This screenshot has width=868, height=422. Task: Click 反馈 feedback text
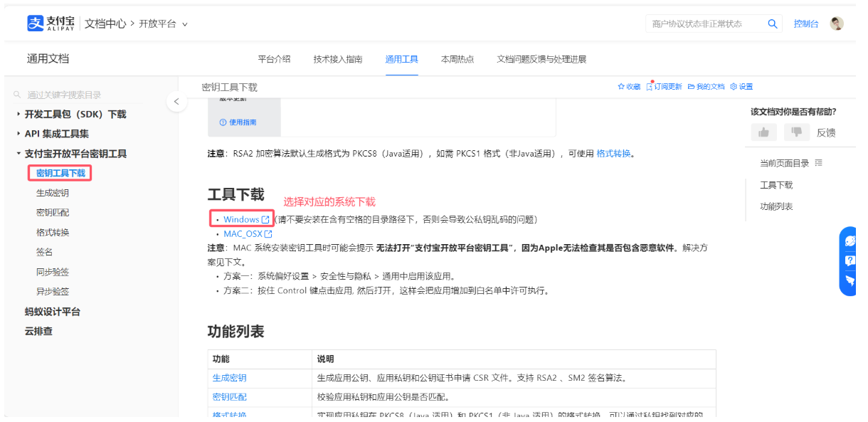[x=826, y=132]
